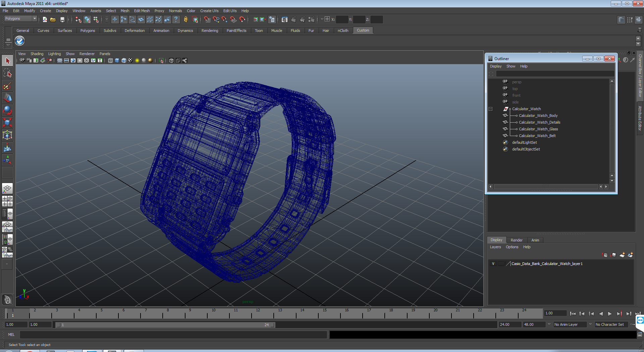Open the Anim layer tab
The height and width of the screenshot is (352, 644).
[535, 240]
